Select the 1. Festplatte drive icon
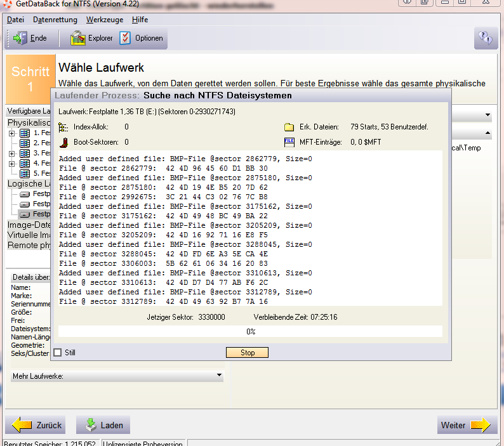This screenshot has width=504, height=446. [x=25, y=133]
